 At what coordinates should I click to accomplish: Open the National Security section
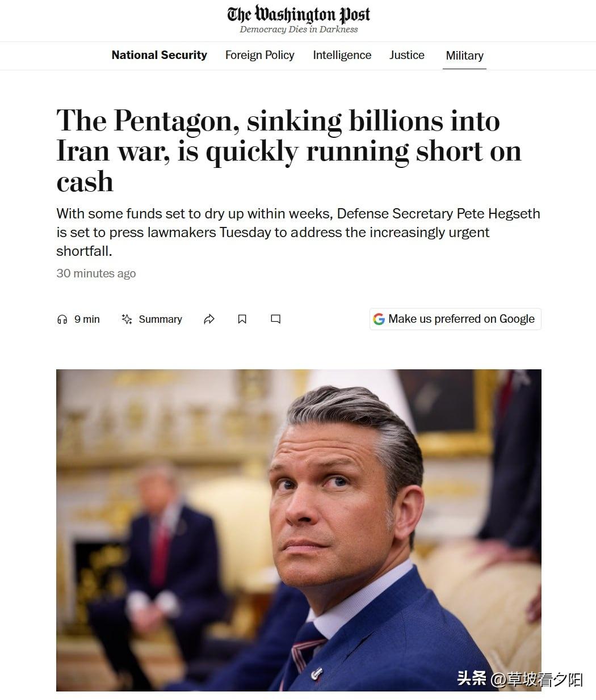click(159, 55)
